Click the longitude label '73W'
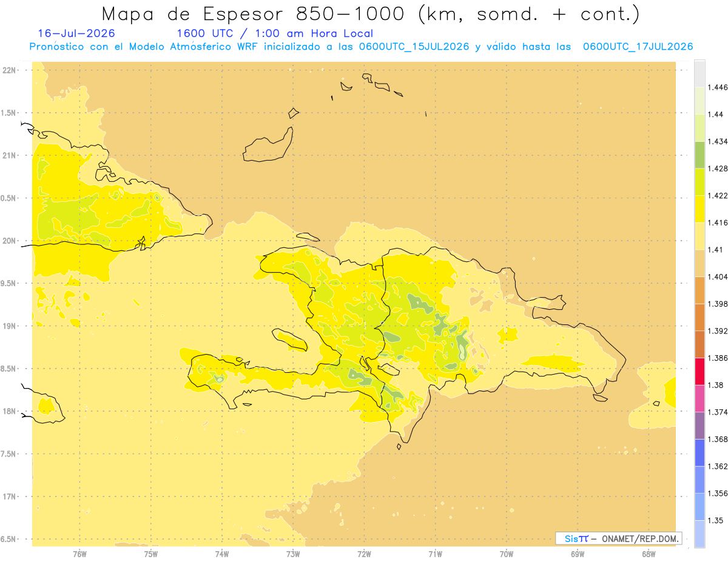The width and height of the screenshot is (728, 562). [x=293, y=554]
